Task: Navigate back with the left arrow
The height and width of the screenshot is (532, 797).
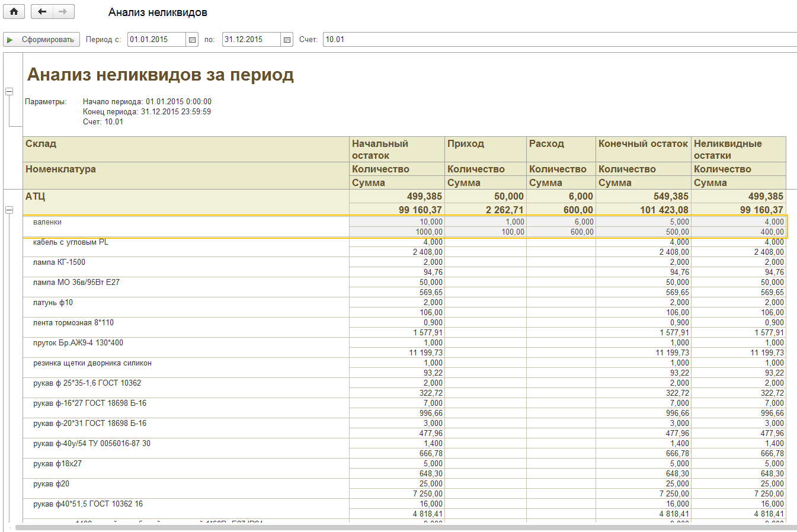Action: pyautogui.click(x=41, y=11)
